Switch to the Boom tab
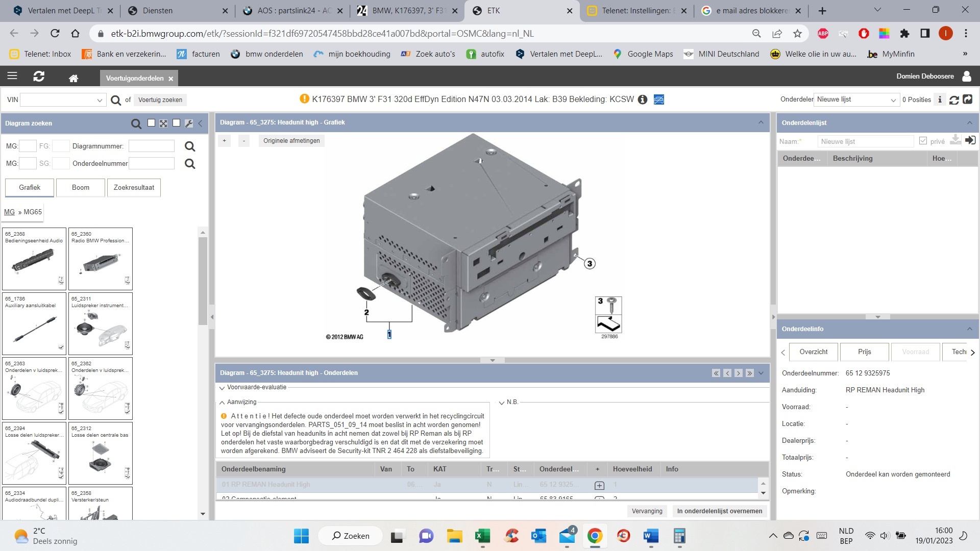The height and width of the screenshot is (551, 980). click(x=81, y=188)
